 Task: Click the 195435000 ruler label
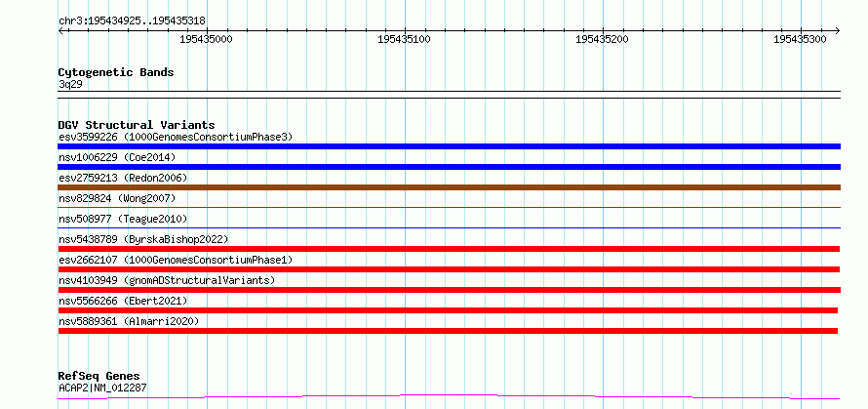tap(206, 39)
